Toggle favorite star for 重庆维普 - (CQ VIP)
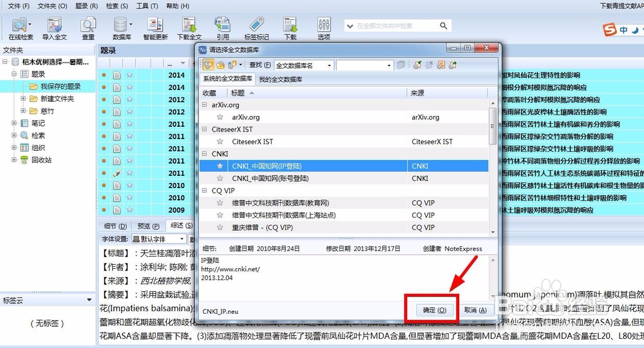Image resolution: width=644 pixels, height=348 pixels. [220, 227]
